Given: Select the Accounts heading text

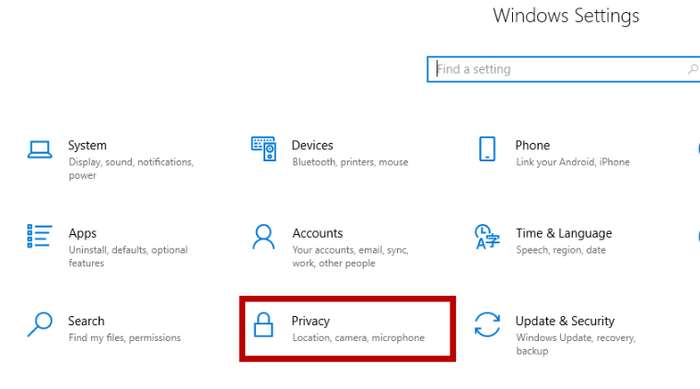Looking at the screenshot, I should [317, 233].
